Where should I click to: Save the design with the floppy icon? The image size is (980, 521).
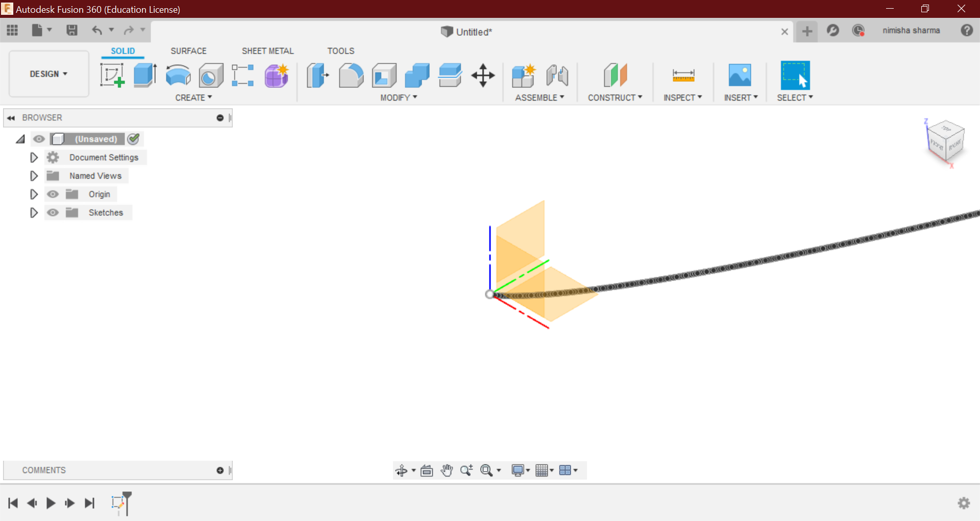72,31
